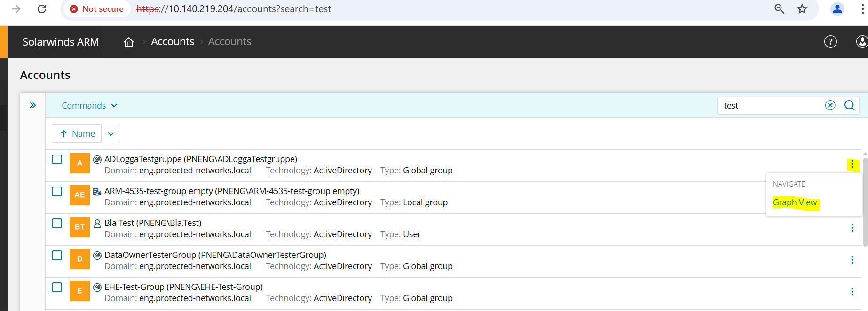Open the sort field dropdown arrow

(111, 134)
